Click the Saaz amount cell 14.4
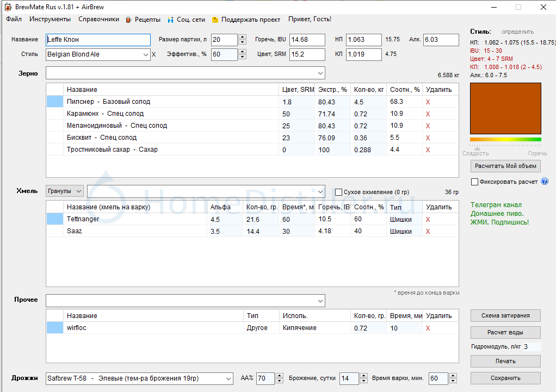 (x=261, y=232)
